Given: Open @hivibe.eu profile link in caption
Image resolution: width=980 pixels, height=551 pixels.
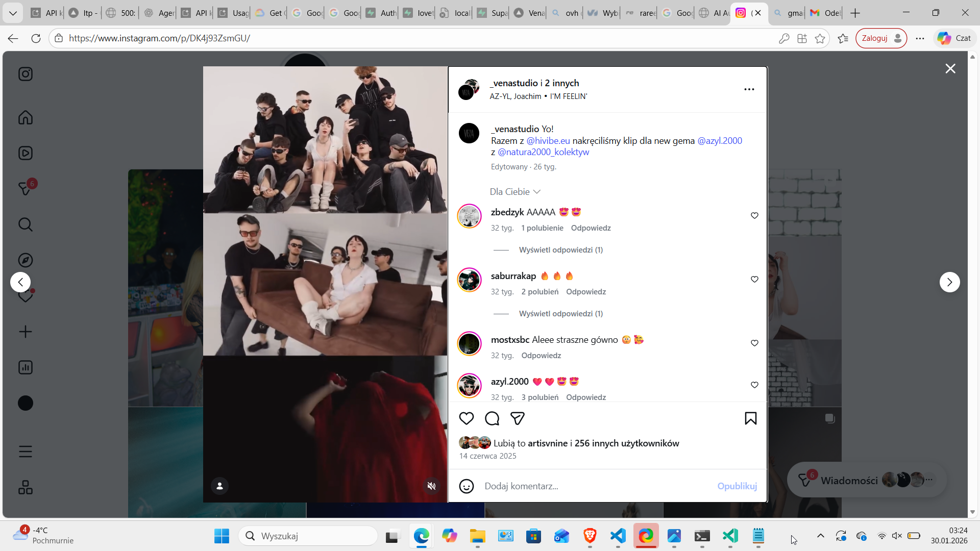Looking at the screenshot, I should [x=548, y=141].
